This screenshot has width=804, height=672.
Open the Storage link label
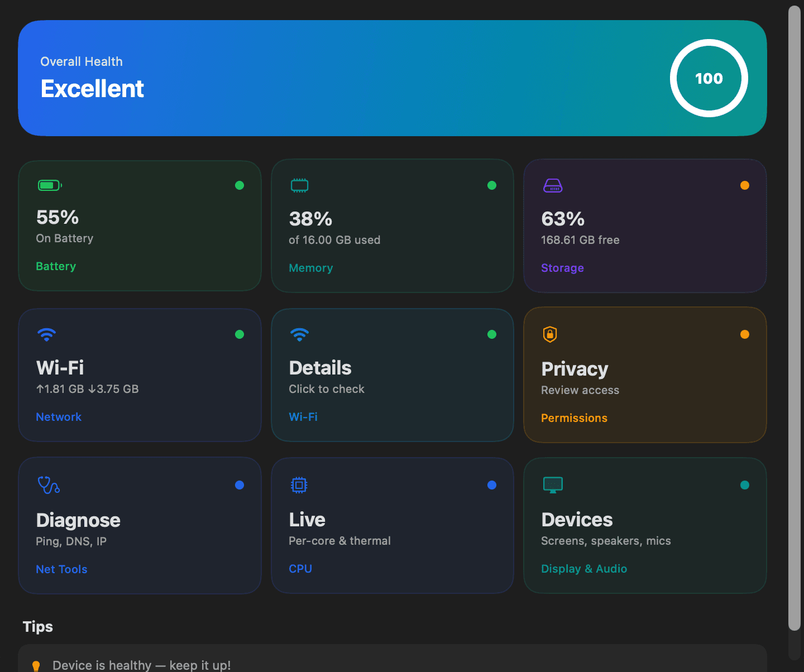[x=562, y=268]
